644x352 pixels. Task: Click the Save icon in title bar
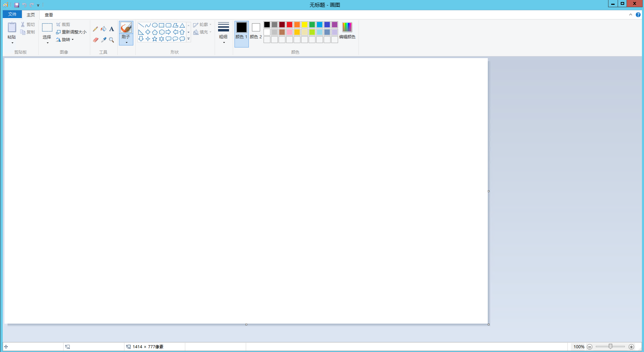click(16, 5)
